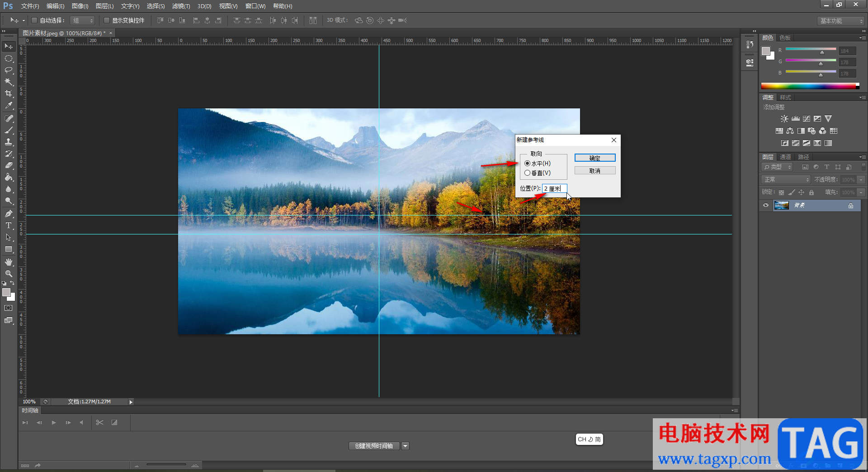The image size is (868, 472).
Task: Switch to the 样式 tab
Action: point(785,97)
